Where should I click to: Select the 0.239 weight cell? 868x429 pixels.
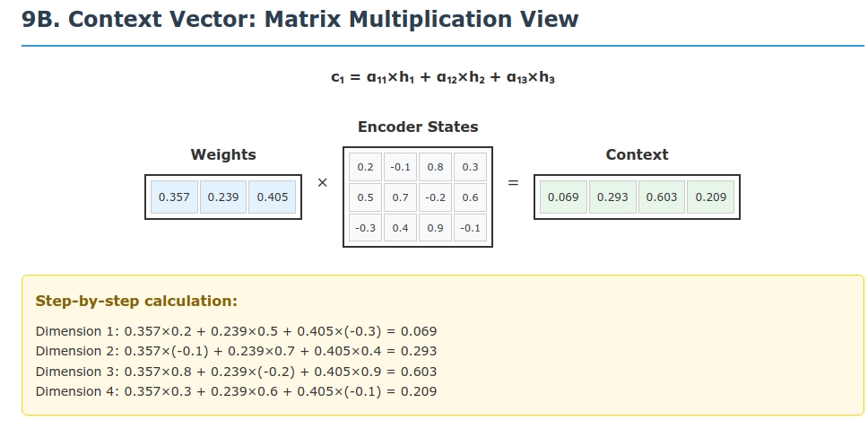click(223, 197)
